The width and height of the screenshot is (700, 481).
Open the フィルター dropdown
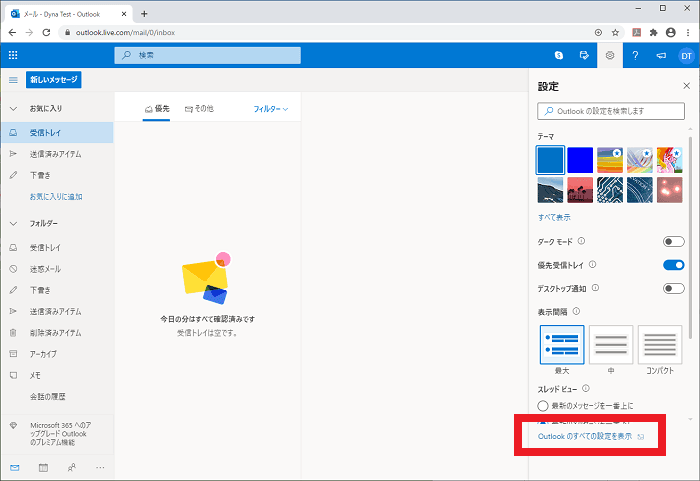tap(270, 108)
